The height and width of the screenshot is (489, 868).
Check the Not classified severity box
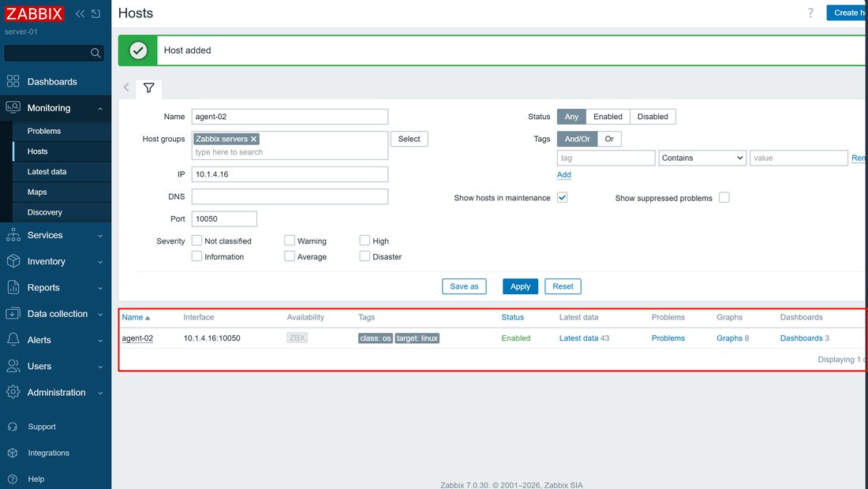click(x=196, y=240)
